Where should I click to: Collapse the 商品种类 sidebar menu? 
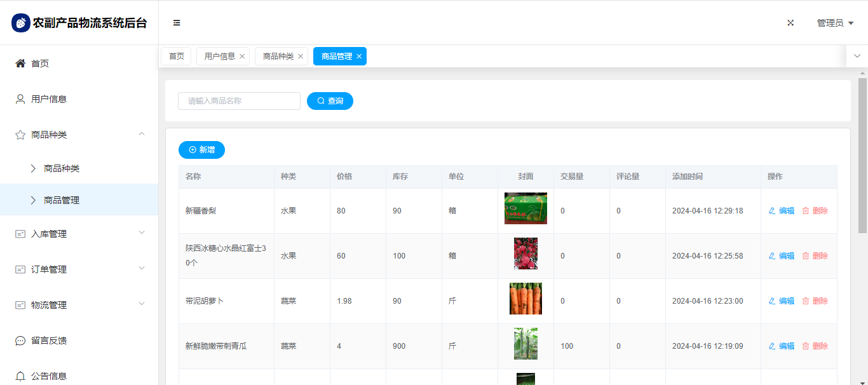(x=142, y=134)
